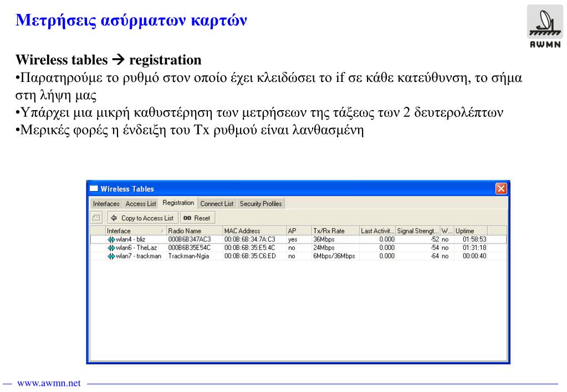Close the Wireless Tables window
Screen dimensions: 567x392
coord(501,189)
